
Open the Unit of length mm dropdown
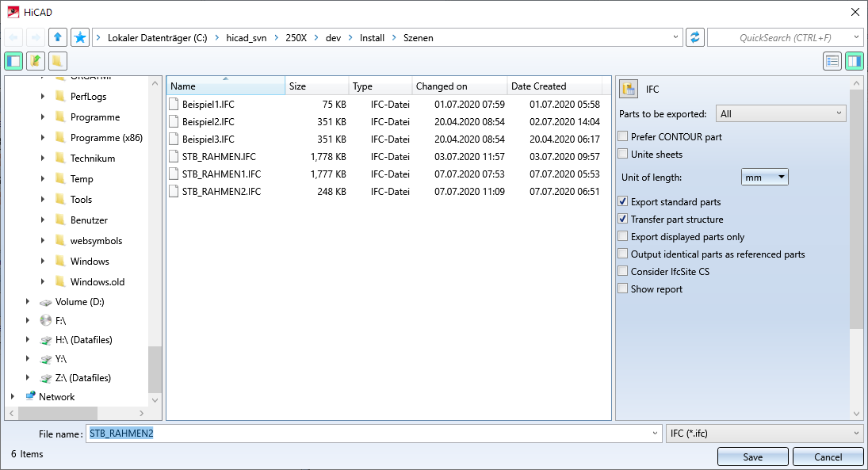pos(764,178)
